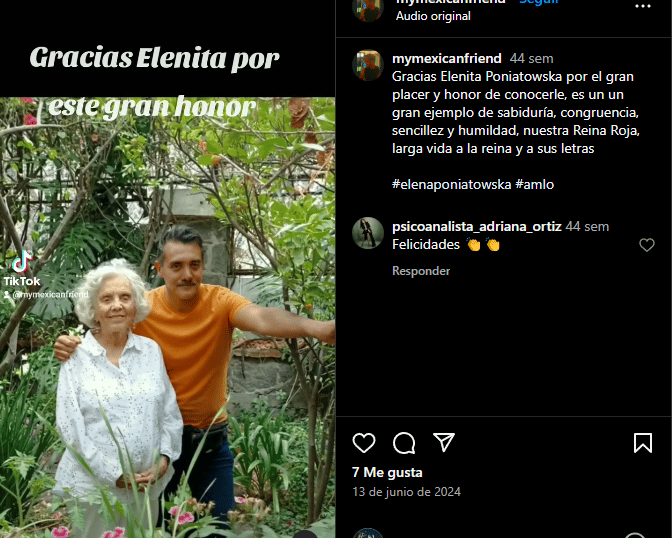Screen dimensions: 672x538
Task: Open three-dot more options menu
Action: coord(643,6)
